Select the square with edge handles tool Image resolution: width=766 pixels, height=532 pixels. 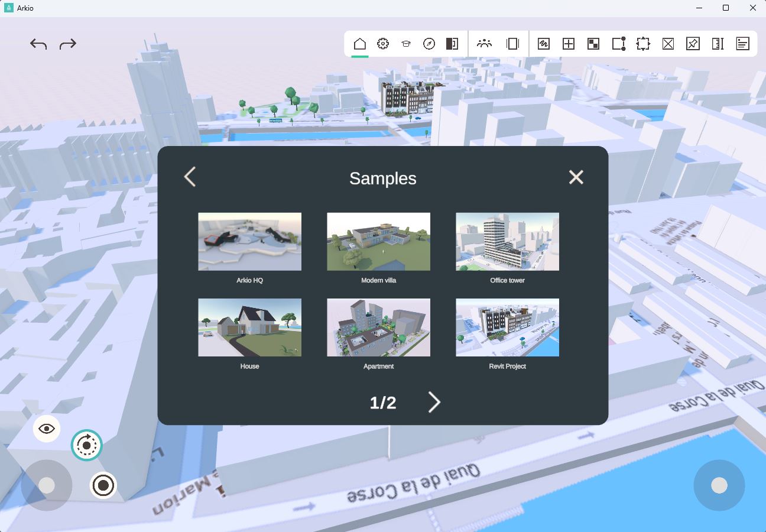(x=619, y=44)
